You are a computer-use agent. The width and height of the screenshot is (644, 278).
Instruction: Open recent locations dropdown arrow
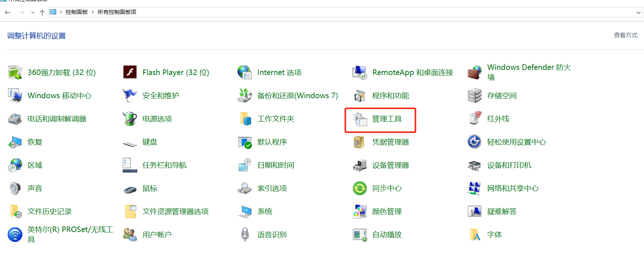point(33,13)
